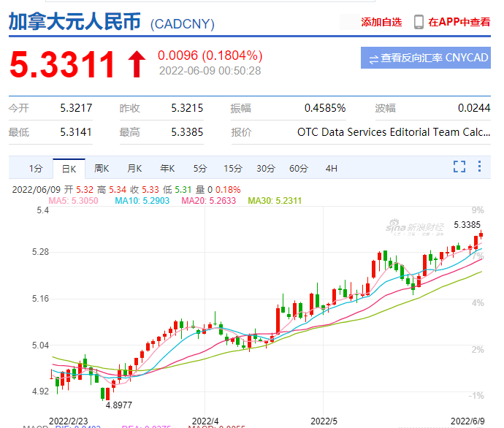Click the 5.4 price axis label
Image resolution: width=504 pixels, height=428 pixels.
point(43,210)
